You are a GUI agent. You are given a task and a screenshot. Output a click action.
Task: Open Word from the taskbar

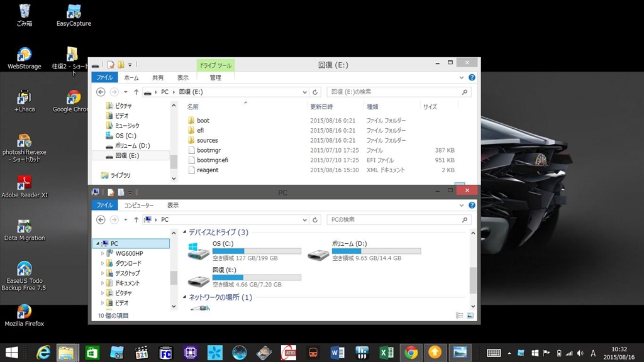337,353
